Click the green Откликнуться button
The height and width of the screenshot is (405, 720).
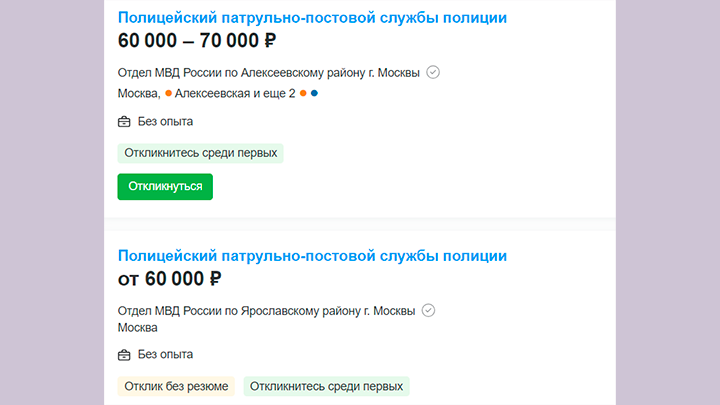pos(165,186)
